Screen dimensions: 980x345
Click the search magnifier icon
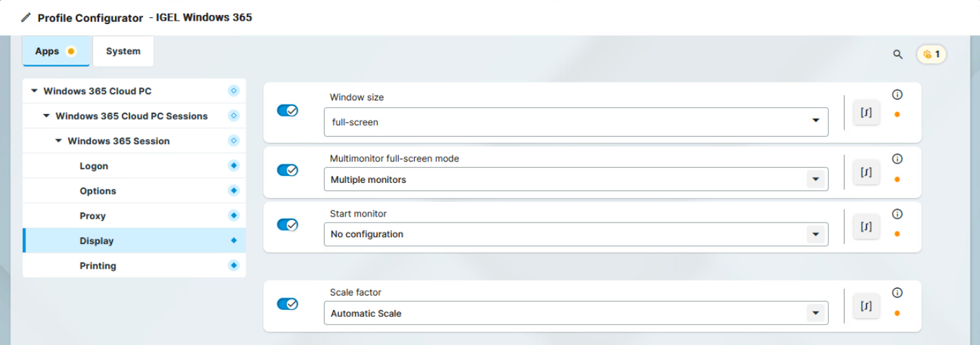click(x=897, y=54)
